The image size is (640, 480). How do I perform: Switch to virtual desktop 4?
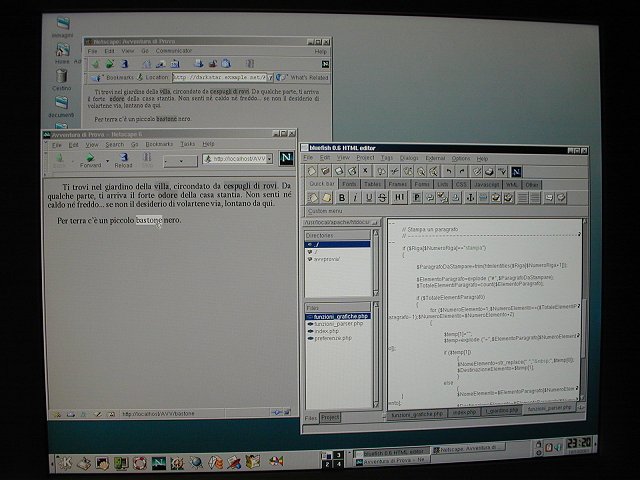click(x=338, y=464)
